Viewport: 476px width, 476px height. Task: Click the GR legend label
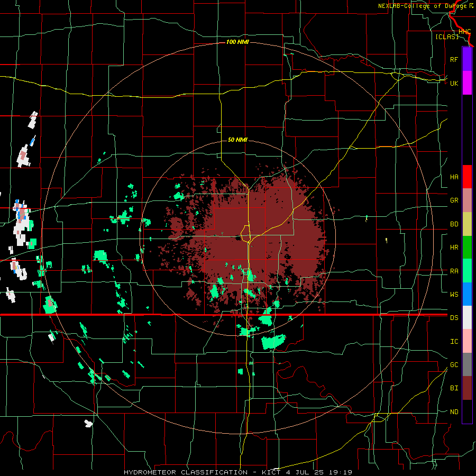point(454,200)
